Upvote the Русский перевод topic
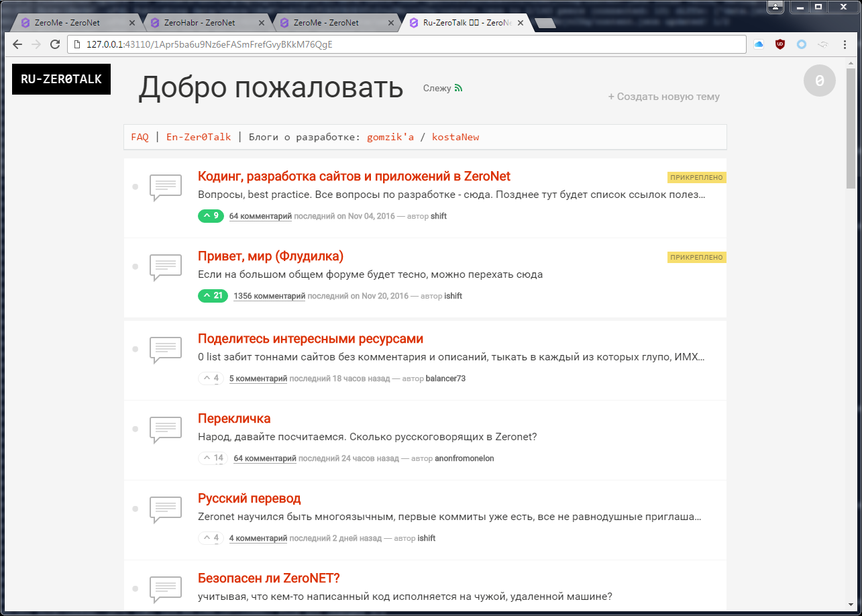Screen dimensions: 862x616 tap(211, 538)
